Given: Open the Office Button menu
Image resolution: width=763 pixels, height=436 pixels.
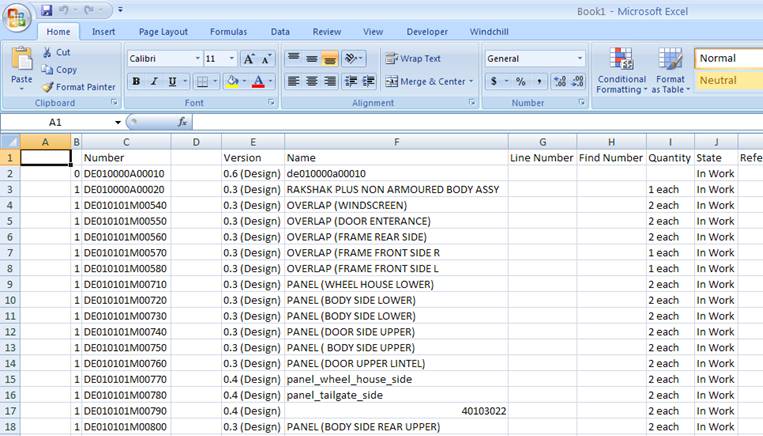Looking at the screenshot, I should tap(17, 17).
